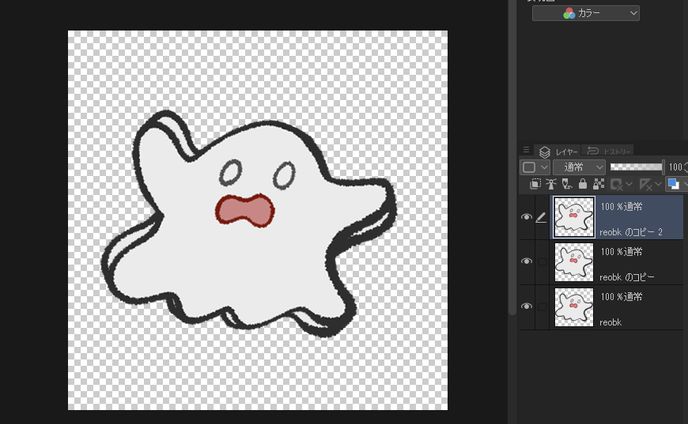This screenshot has height=424, width=688.
Task: Change the layer color blue swatch icon
Action: pyautogui.click(x=673, y=184)
